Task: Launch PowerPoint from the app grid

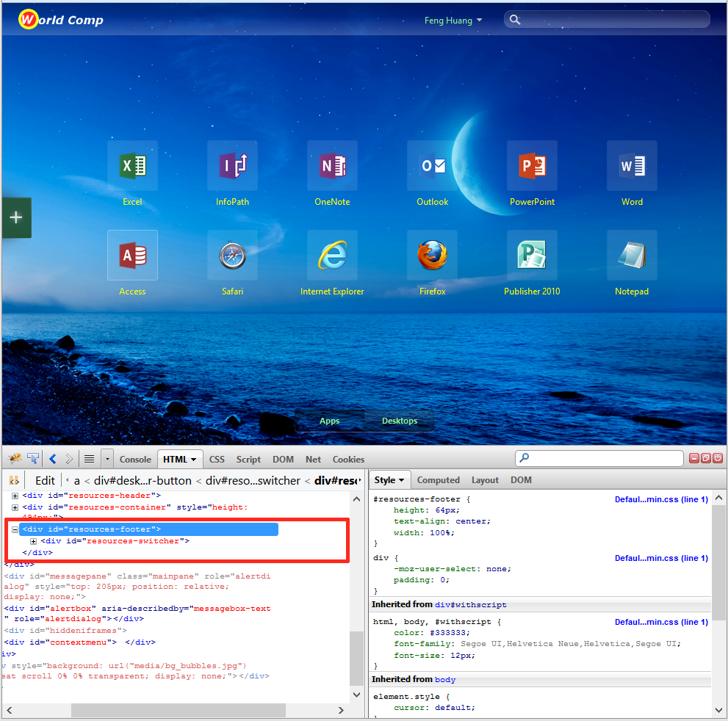Action: tap(532, 166)
